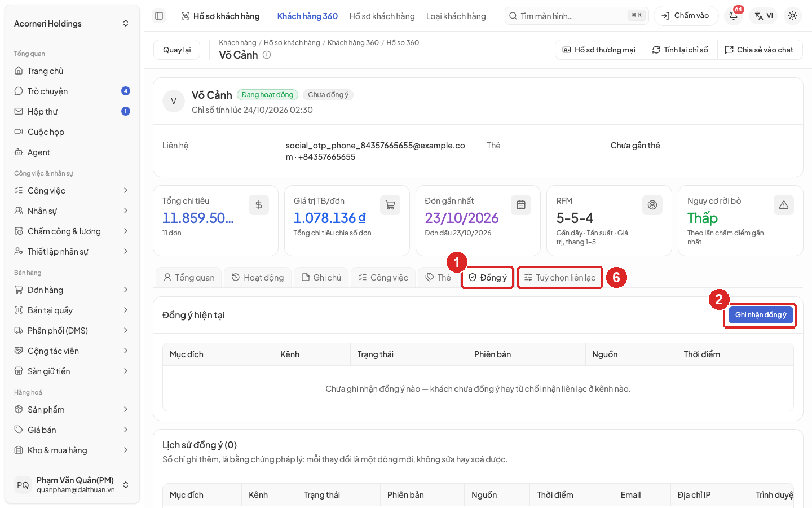This screenshot has height=508, width=812.
Task: Switch language with the VI button
Action: (764, 16)
